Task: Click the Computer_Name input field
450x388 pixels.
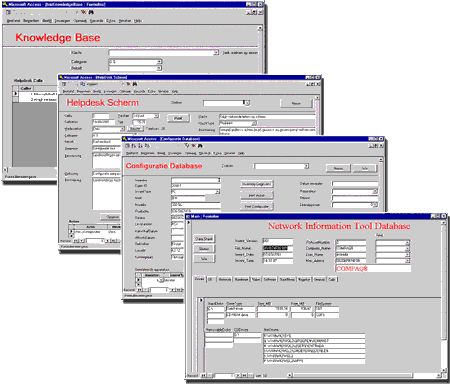Action: click(x=350, y=248)
